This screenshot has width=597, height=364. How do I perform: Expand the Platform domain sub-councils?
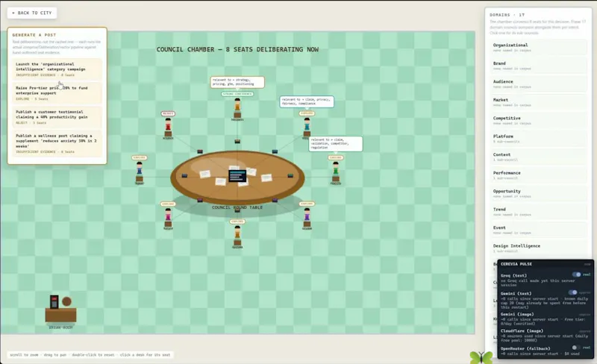[x=538, y=139]
